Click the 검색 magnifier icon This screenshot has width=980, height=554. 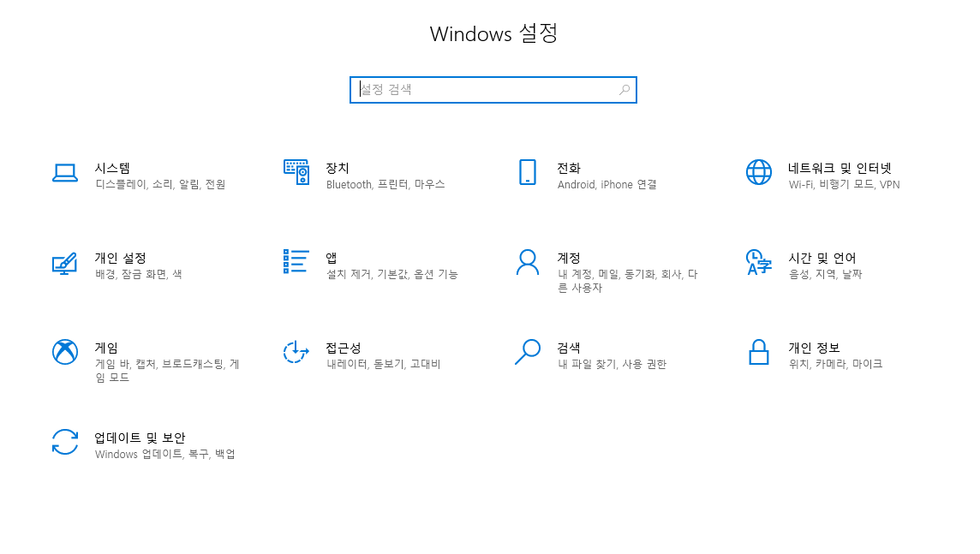pos(528,353)
